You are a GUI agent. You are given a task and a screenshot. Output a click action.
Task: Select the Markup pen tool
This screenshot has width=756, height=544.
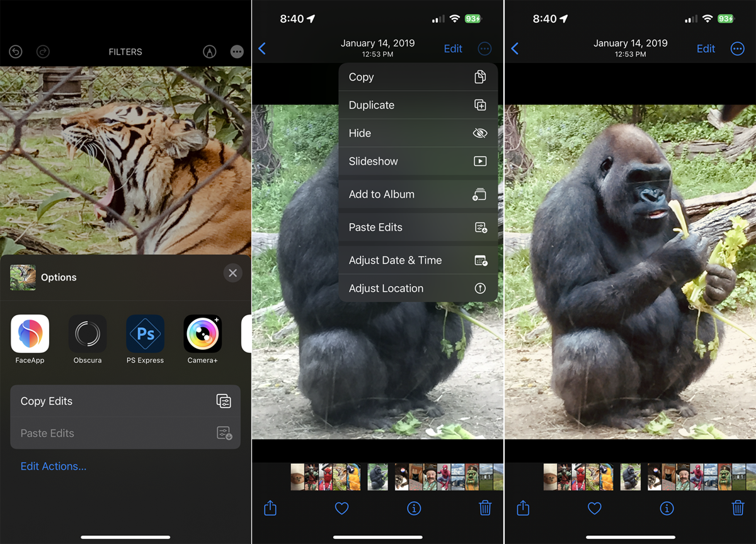[209, 52]
